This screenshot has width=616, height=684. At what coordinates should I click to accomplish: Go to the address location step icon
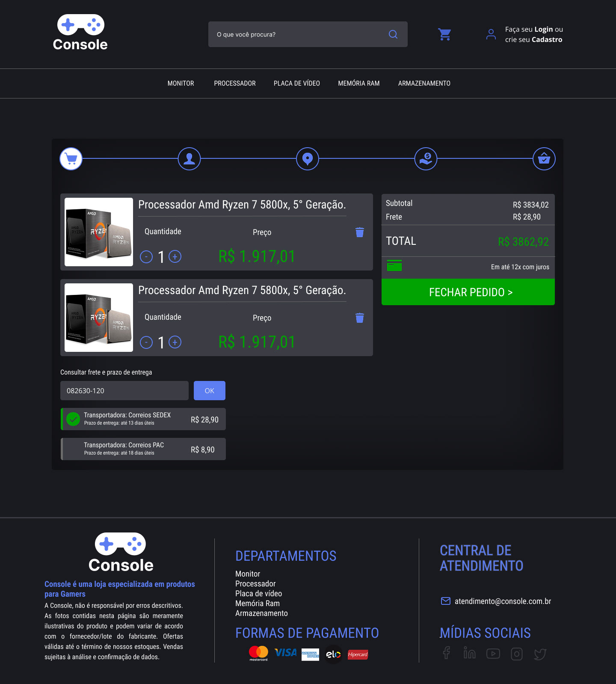click(x=308, y=159)
